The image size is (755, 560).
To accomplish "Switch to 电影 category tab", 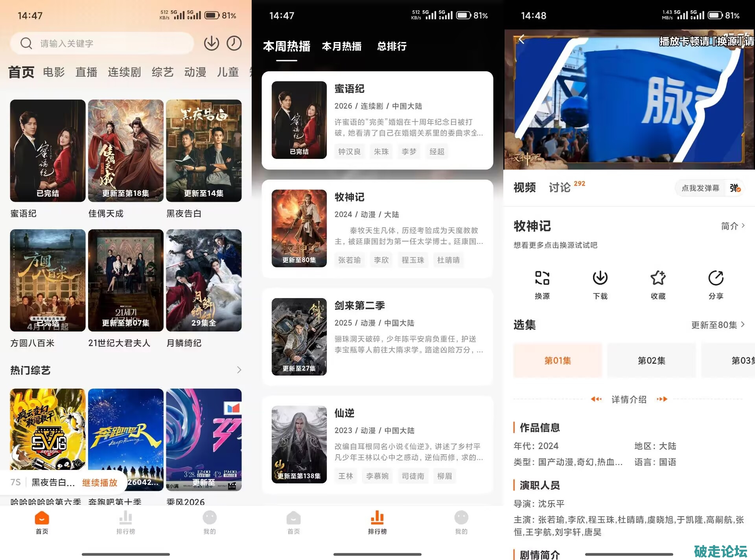I will tap(54, 72).
